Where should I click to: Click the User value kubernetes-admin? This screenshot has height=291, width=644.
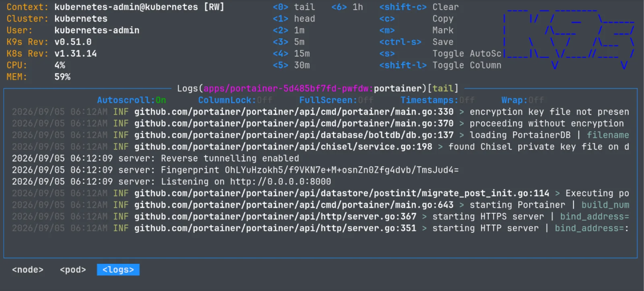[97, 31]
